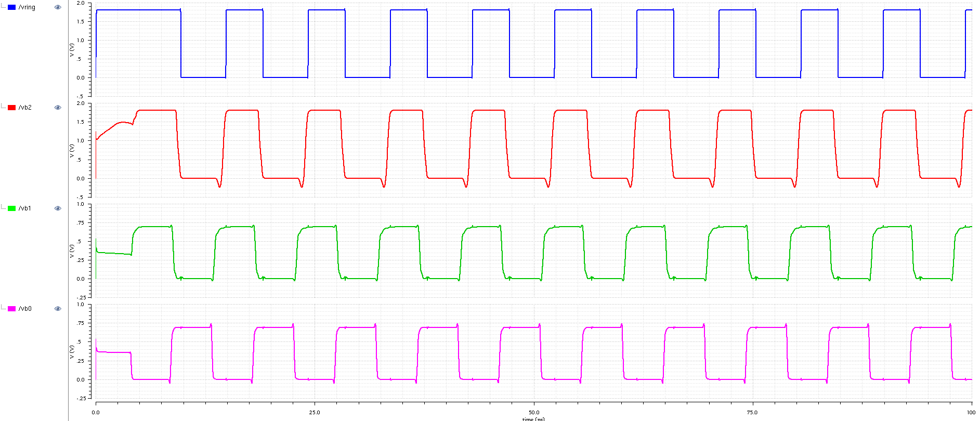Hide the /vb2 signal using eye icon
Viewport: 980px width, 421px height.
point(58,108)
